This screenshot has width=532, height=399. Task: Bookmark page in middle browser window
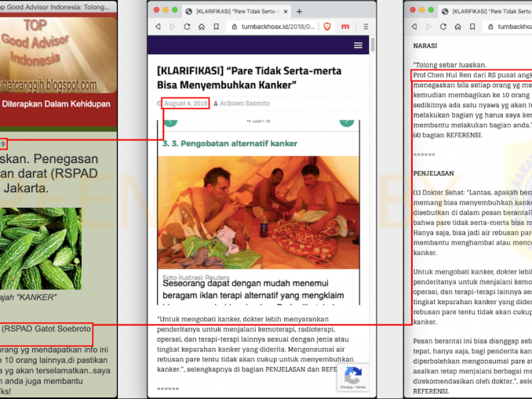click(216, 27)
